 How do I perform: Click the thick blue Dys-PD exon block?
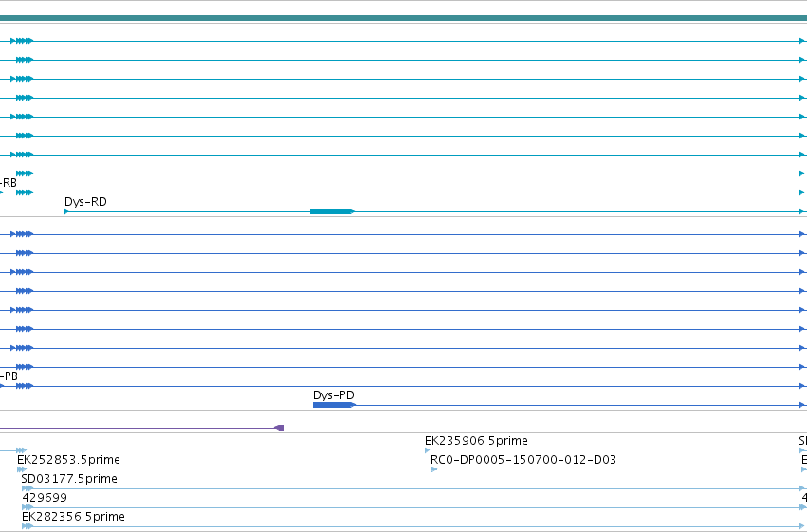tap(333, 405)
